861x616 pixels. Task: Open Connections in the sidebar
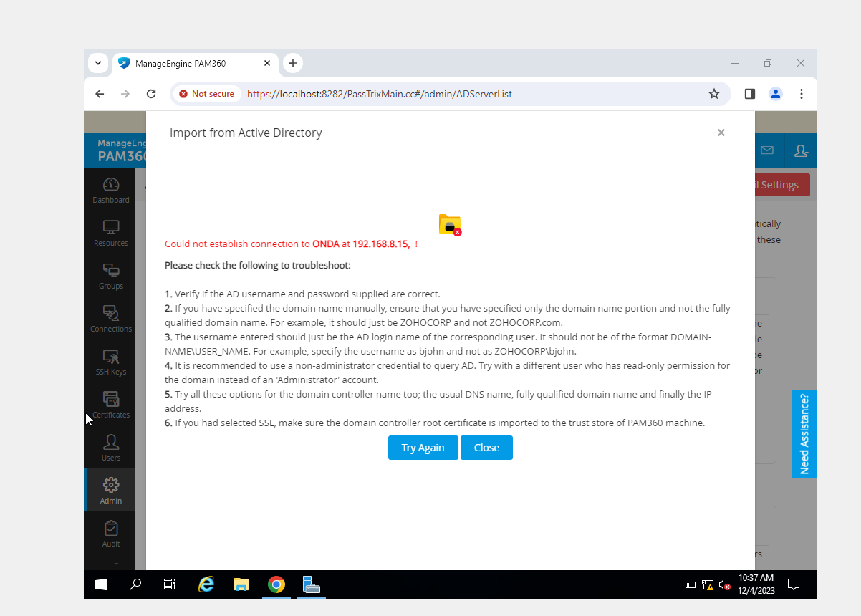pyautogui.click(x=111, y=319)
